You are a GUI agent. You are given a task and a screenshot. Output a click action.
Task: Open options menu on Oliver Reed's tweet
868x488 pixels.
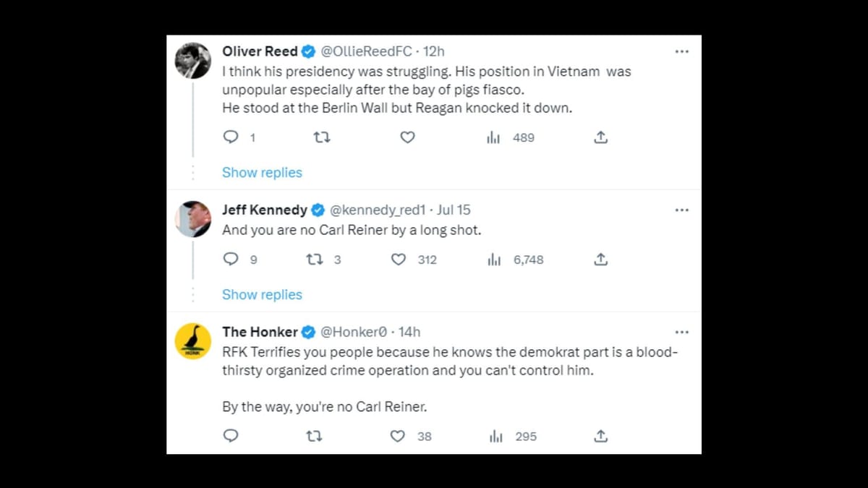(x=681, y=51)
